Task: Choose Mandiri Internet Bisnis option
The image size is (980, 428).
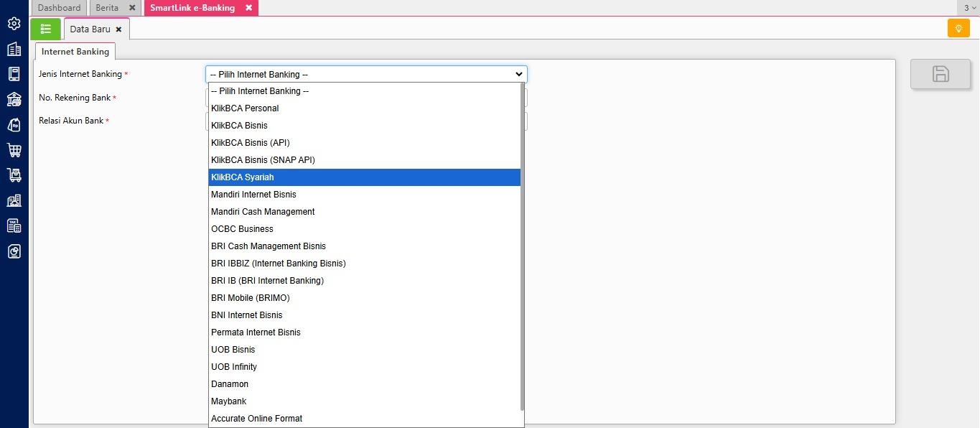Action: coord(365,195)
